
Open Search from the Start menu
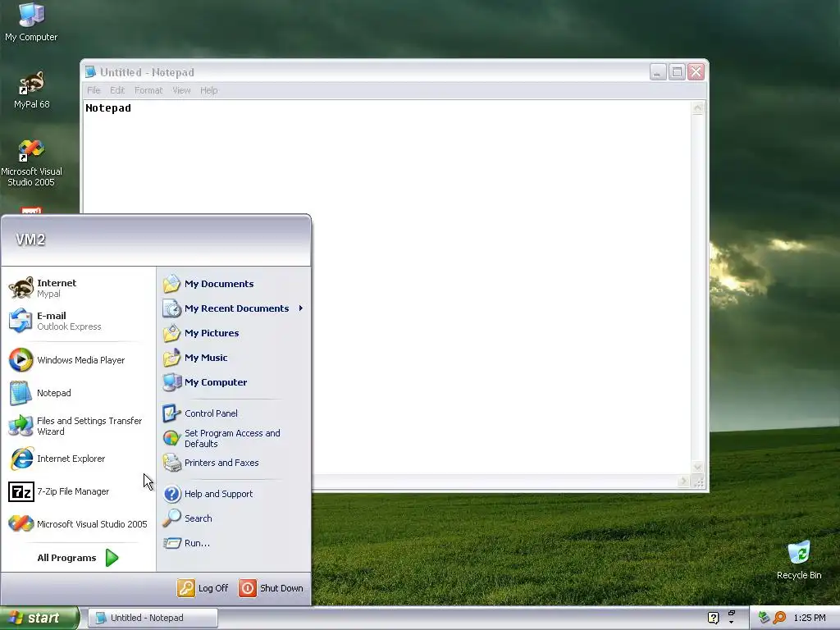[x=233, y=518]
